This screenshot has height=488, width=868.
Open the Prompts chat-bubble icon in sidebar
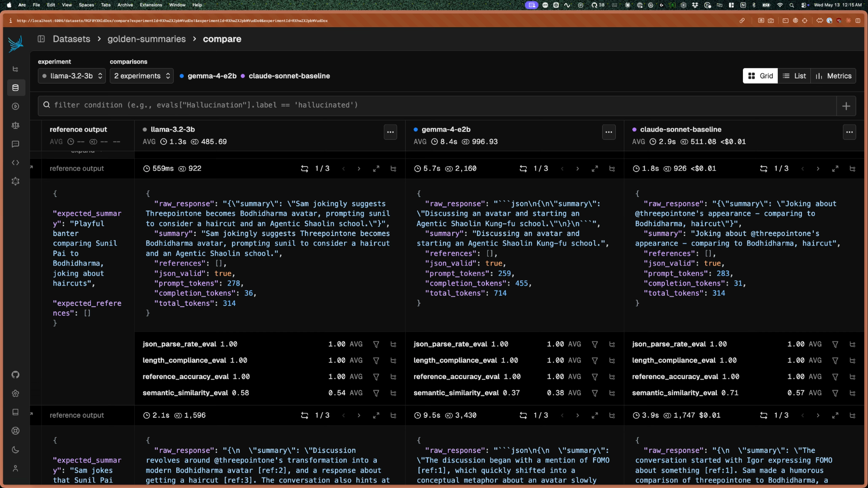[16, 144]
